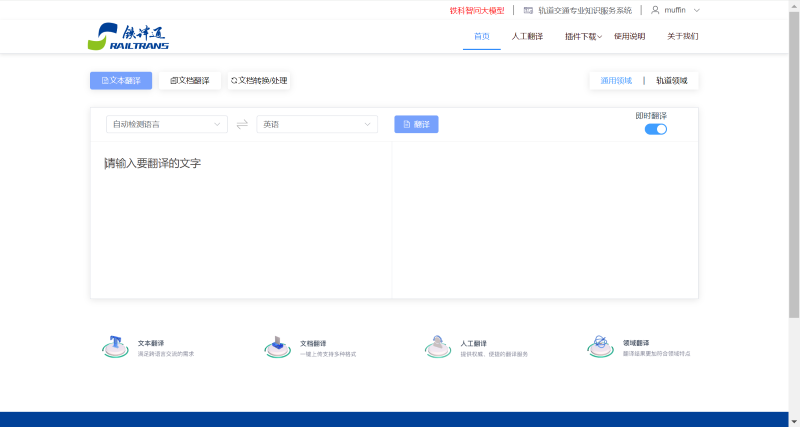Screen dimensions: 800x427
Task: Click the 人工翻译 feature icon at bottom
Action: click(438, 347)
